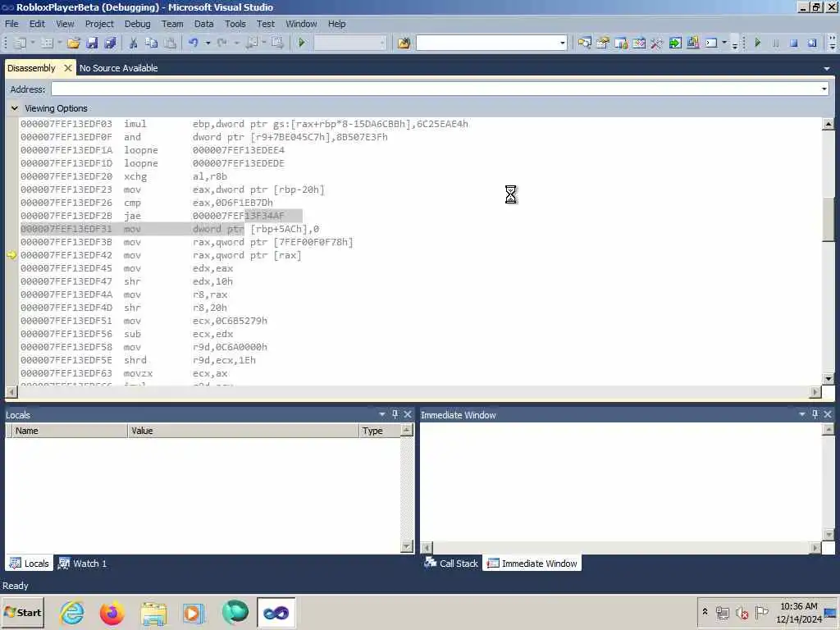Open the standard toolbar options overflow
840x630 pixels.
tap(735, 44)
